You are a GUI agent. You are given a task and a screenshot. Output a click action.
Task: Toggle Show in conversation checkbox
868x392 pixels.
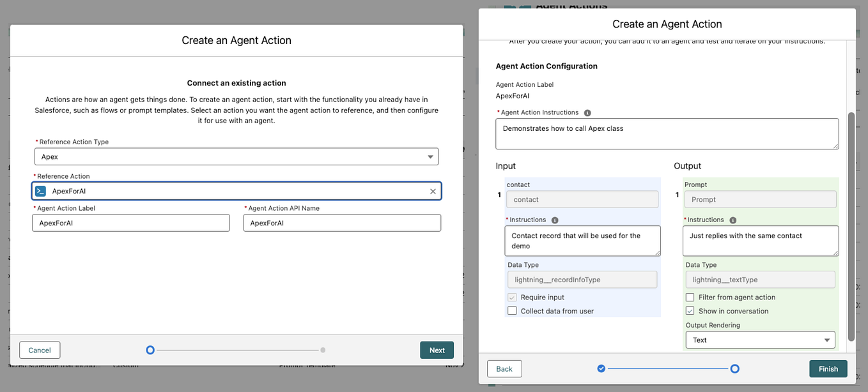[690, 311]
